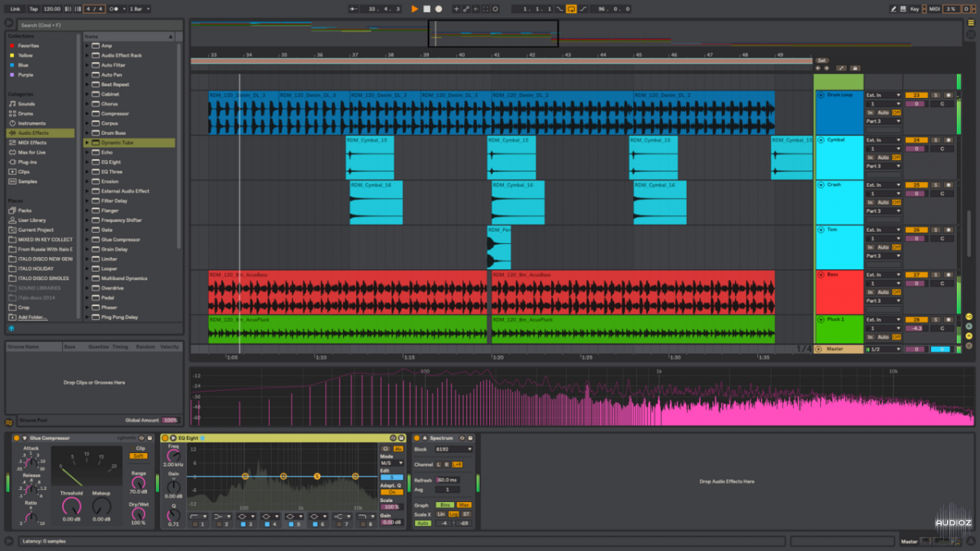This screenshot has width=980, height=551.
Task: Select Spectrum Graph Max mode
Action: [464, 505]
